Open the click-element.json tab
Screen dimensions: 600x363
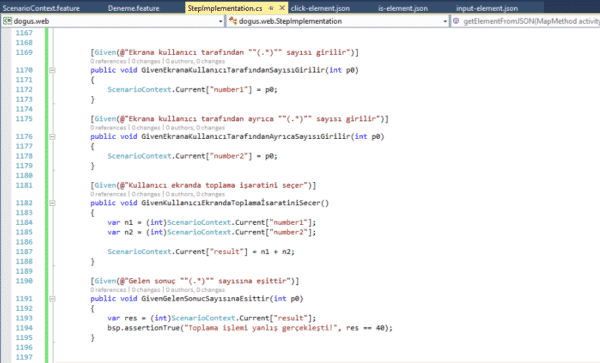point(320,8)
